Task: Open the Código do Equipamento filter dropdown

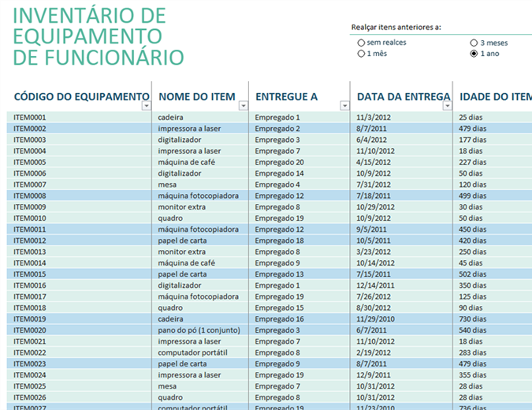Action: point(147,106)
